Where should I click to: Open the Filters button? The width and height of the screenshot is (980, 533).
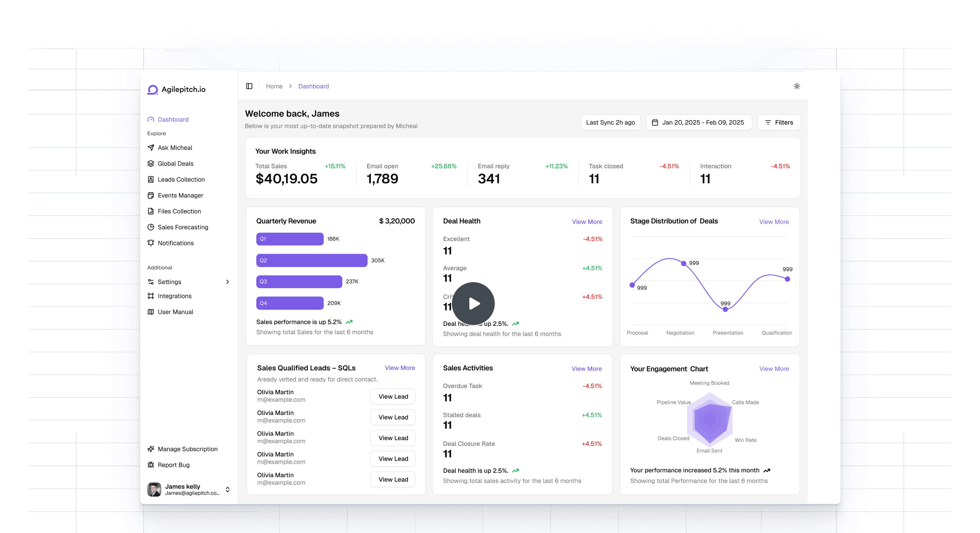click(x=779, y=122)
